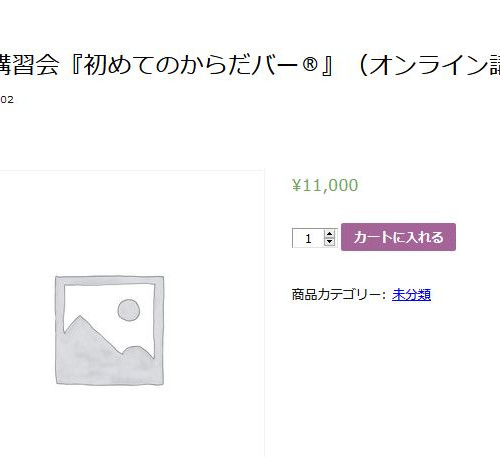Image resolution: width=500 pixels, height=457 pixels.
Task: Click the purple カートに入れる button
Action: pyautogui.click(x=398, y=237)
